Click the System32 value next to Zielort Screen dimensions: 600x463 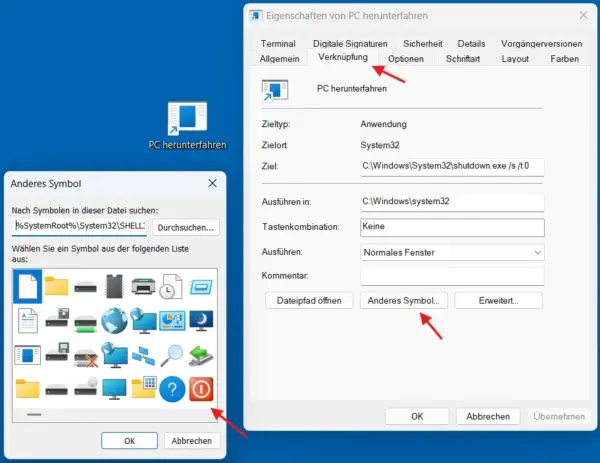[x=380, y=145]
